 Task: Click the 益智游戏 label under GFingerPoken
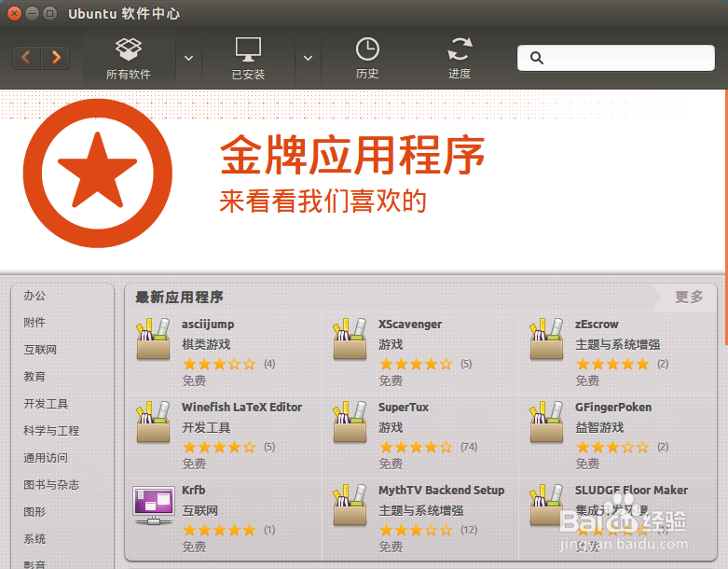coord(599,427)
